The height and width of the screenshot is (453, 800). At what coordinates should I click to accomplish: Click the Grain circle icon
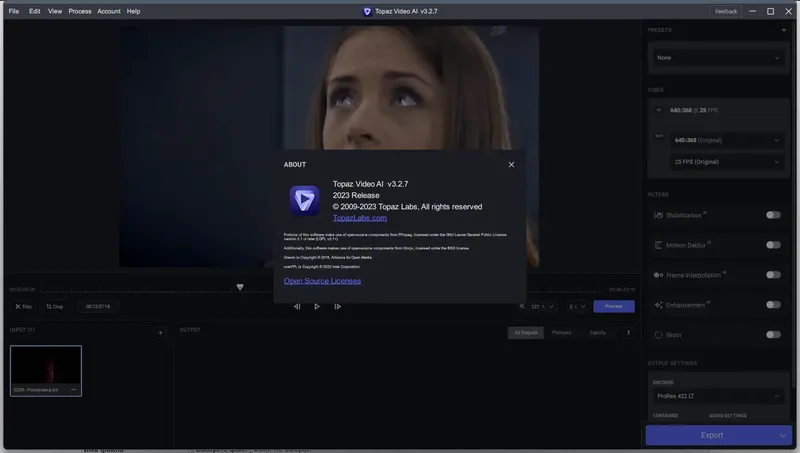(x=658, y=335)
